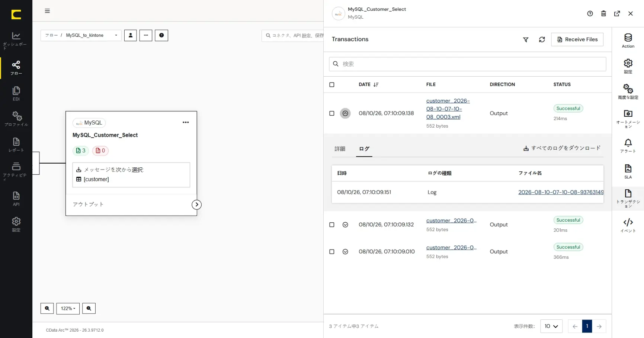
Task: Open the items-per-page dropdown showing 10
Action: 551,326
